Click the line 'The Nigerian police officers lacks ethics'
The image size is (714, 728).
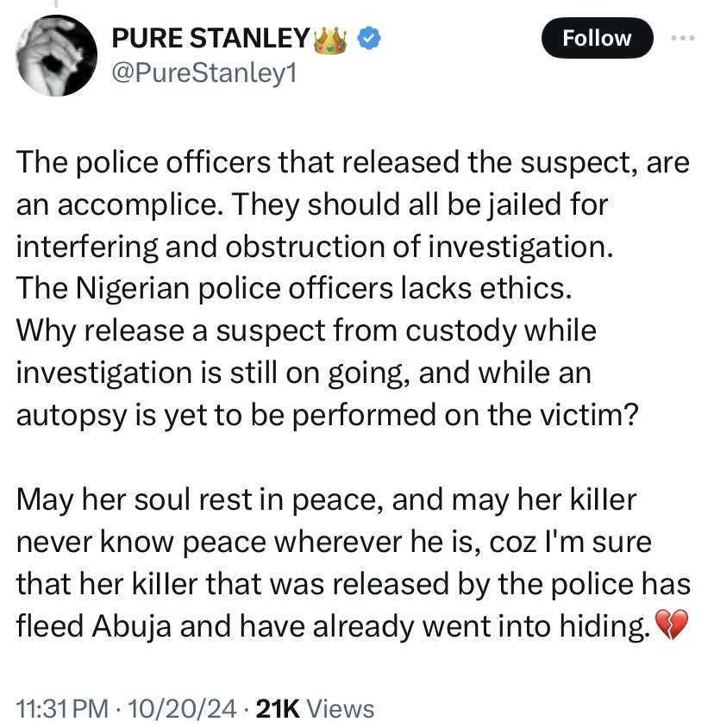click(x=293, y=289)
